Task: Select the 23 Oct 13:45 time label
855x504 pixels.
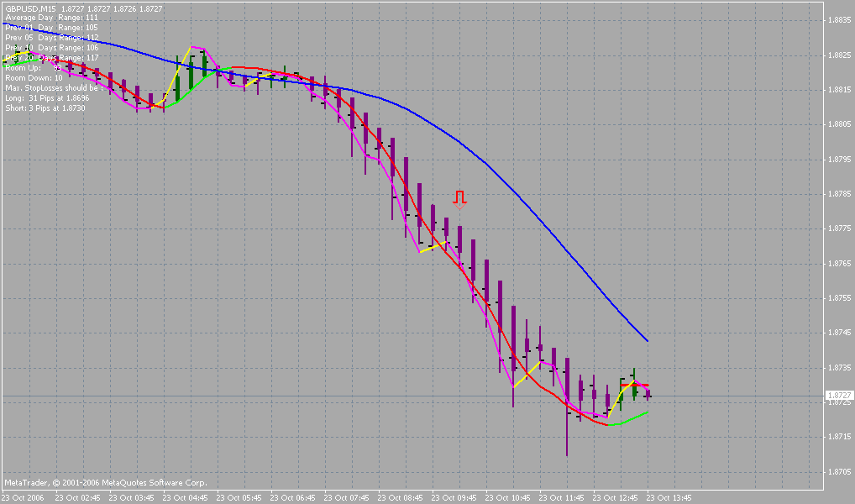Action: [x=669, y=497]
